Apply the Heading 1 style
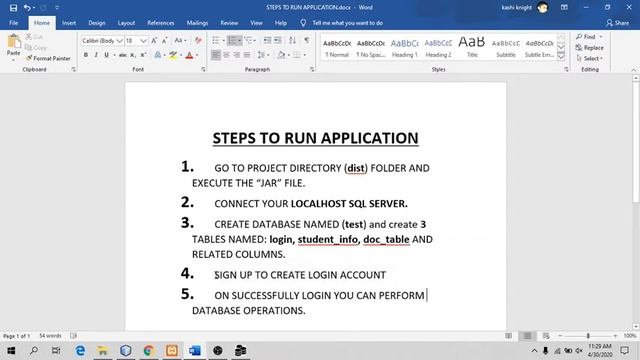 [404, 48]
